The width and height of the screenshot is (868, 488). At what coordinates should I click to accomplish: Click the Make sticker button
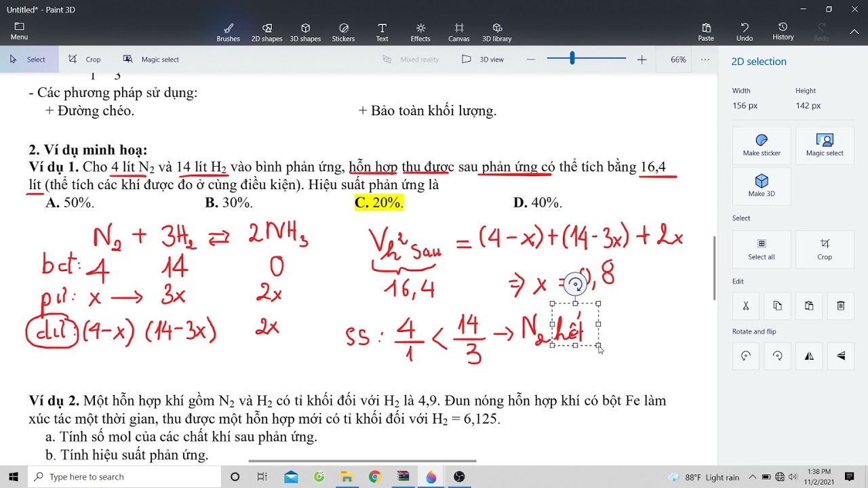(762, 146)
